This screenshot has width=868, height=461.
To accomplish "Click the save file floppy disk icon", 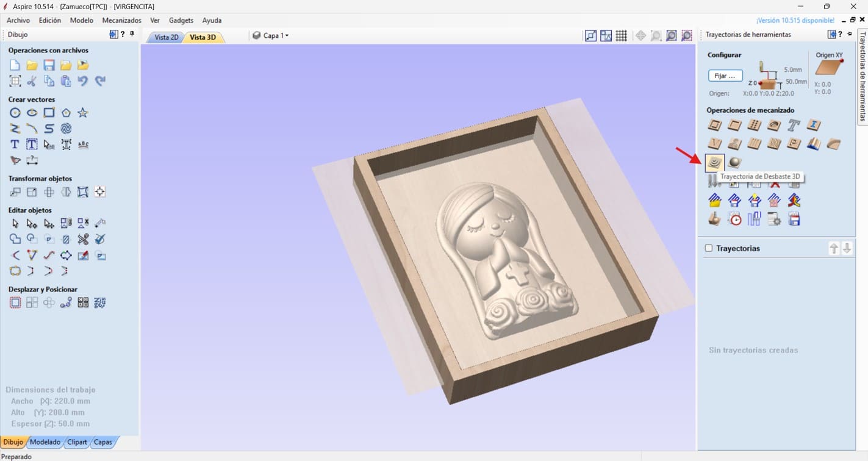I will [49, 65].
